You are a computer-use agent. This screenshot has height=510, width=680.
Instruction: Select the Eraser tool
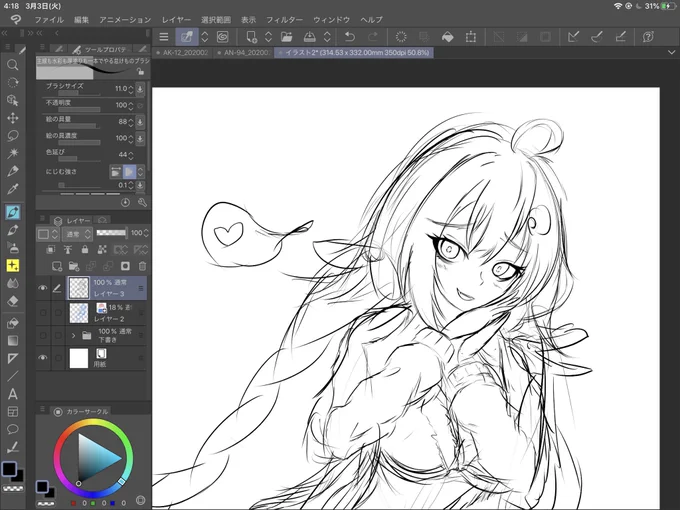[13, 301]
